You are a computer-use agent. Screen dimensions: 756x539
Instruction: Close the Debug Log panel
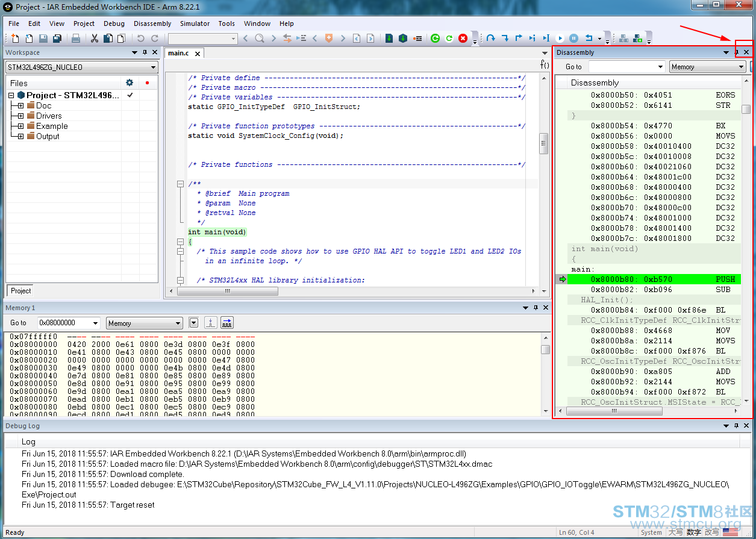point(746,426)
